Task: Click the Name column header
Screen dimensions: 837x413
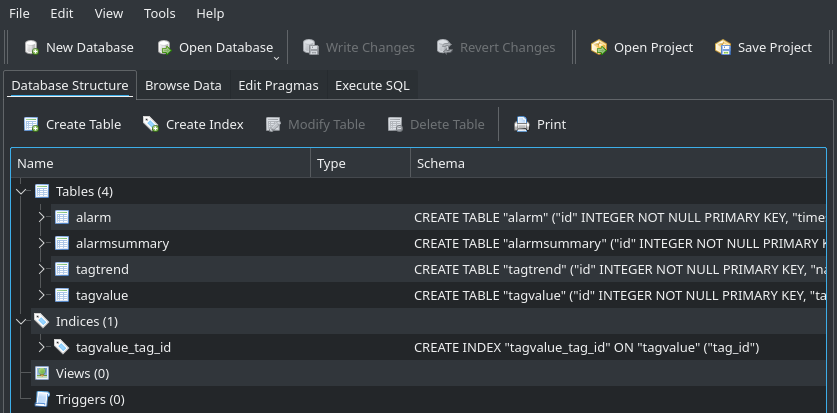Action: tap(161, 163)
